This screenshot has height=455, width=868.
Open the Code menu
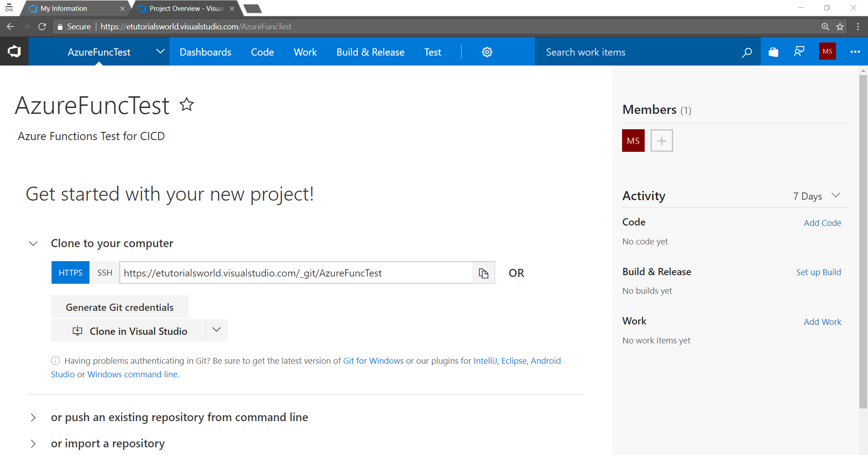pos(263,52)
